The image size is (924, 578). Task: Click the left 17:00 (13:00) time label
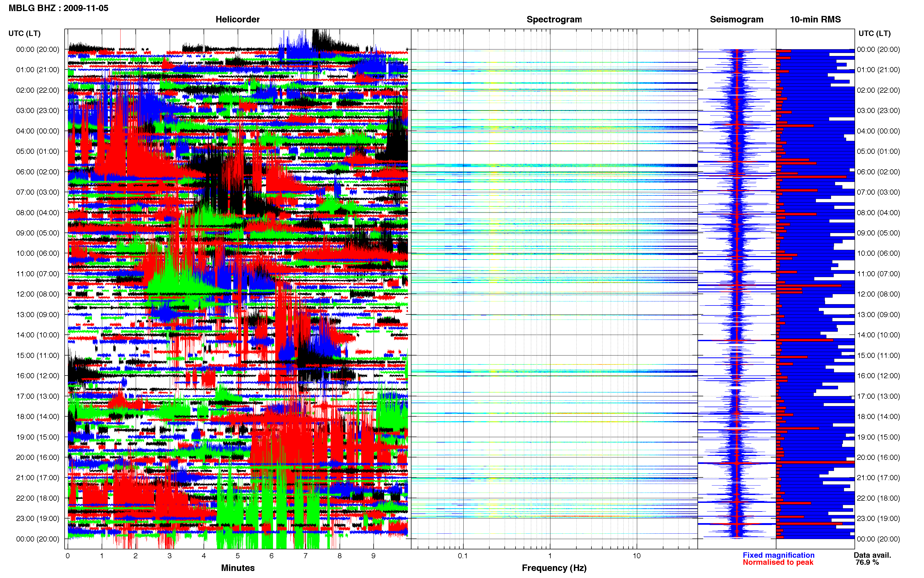tap(38, 396)
